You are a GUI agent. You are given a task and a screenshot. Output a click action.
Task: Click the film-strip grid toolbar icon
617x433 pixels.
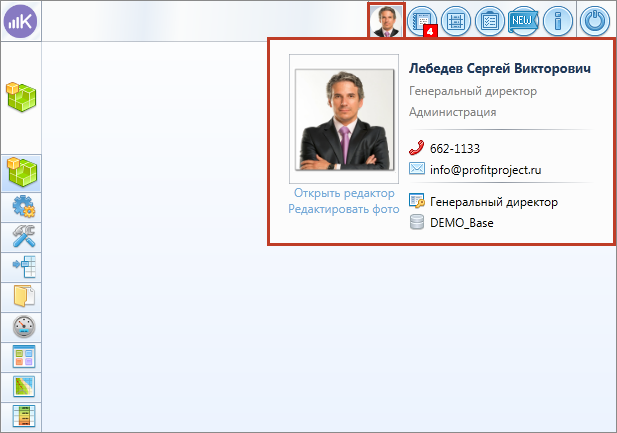456,21
